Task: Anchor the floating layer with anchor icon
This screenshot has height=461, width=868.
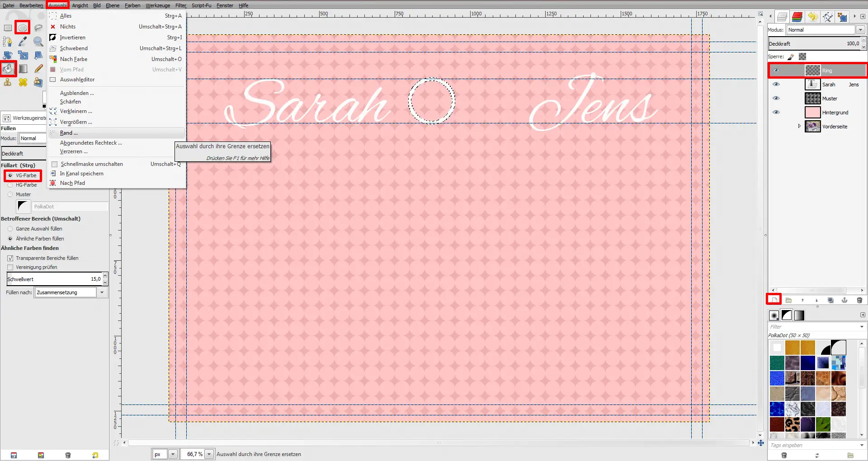Action: coord(844,300)
